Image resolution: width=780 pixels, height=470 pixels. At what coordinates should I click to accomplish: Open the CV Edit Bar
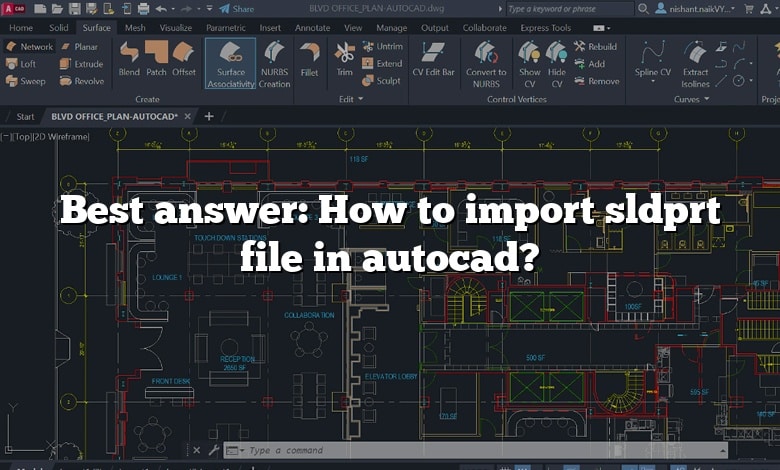pyautogui.click(x=433, y=59)
